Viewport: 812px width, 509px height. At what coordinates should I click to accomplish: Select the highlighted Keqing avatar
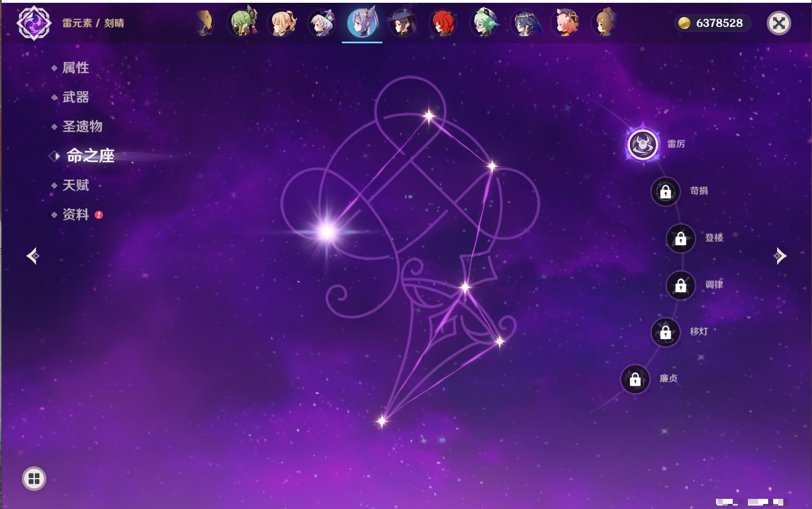pos(362,22)
